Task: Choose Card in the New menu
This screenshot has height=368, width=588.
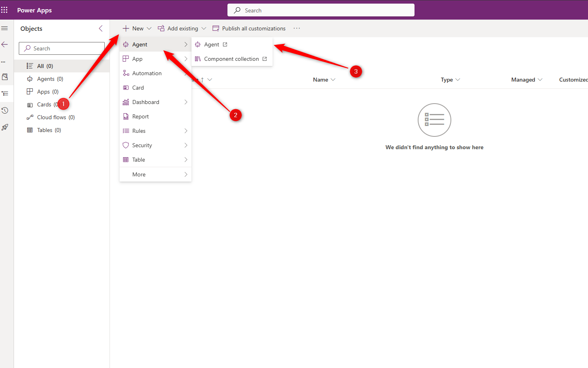Action: pos(155,88)
